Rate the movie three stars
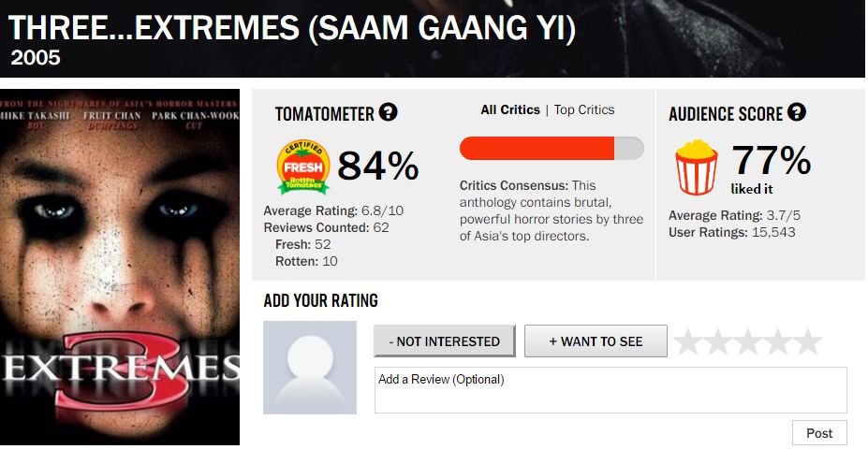 tap(748, 342)
